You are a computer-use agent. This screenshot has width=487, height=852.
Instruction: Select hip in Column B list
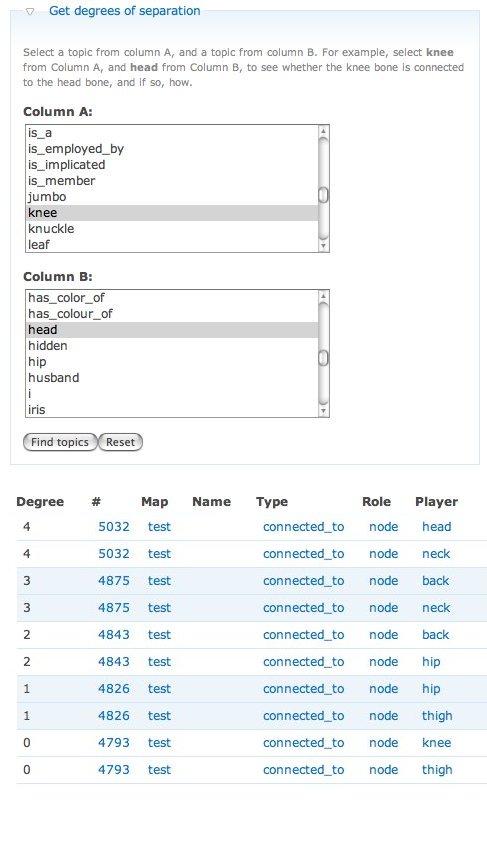[x=172, y=362]
